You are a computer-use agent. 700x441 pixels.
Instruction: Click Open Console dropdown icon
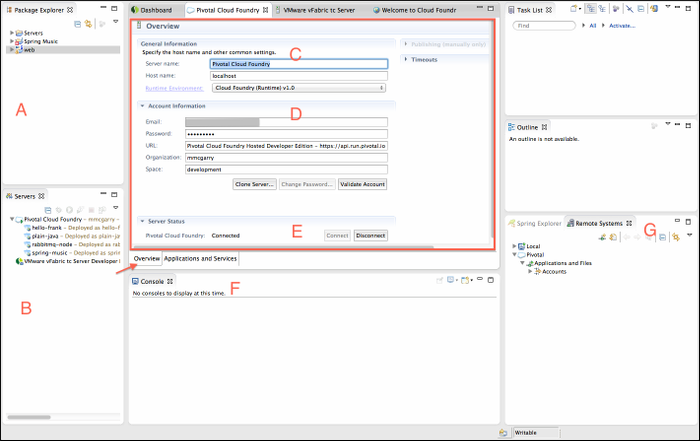pos(467,280)
